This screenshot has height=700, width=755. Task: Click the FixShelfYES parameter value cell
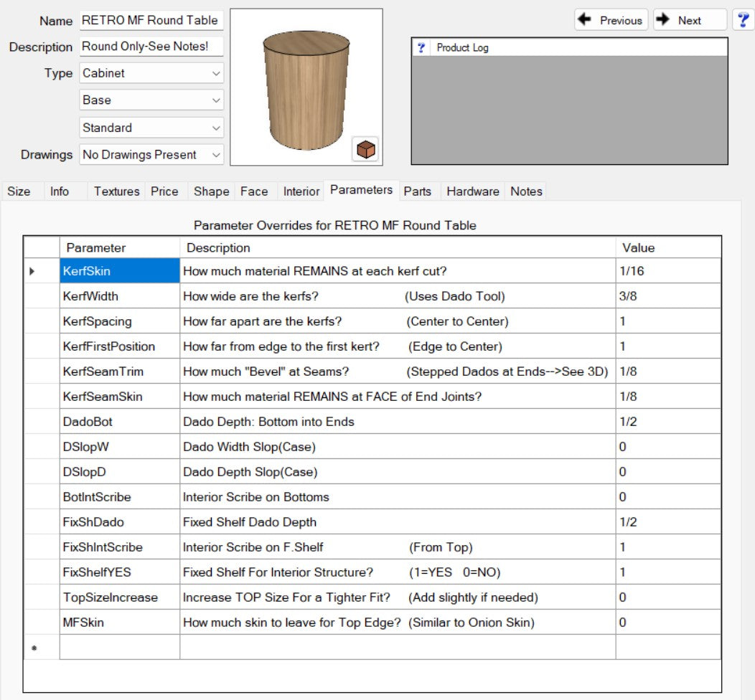click(x=667, y=572)
